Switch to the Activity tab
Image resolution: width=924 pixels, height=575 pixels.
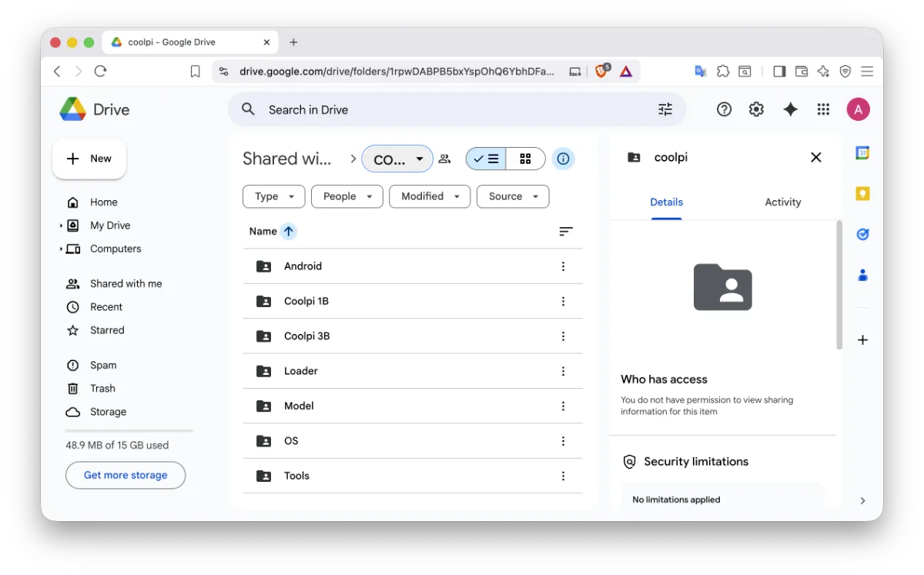782,202
